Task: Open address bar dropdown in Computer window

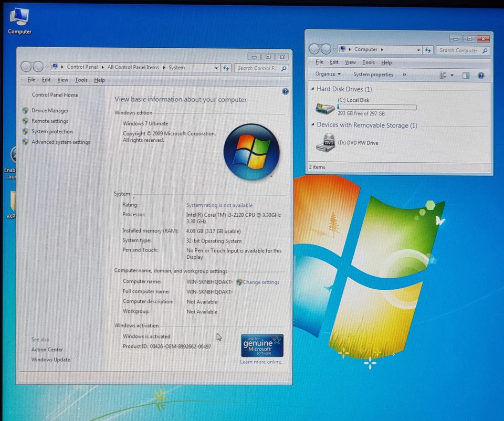Action: coord(418,50)
